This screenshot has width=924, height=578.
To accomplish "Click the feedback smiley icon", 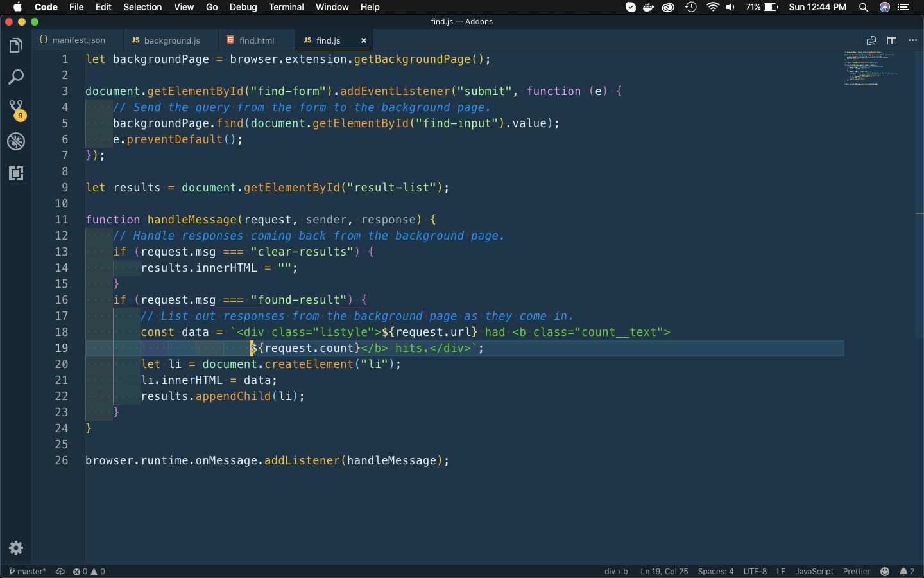I will [885, 571].
